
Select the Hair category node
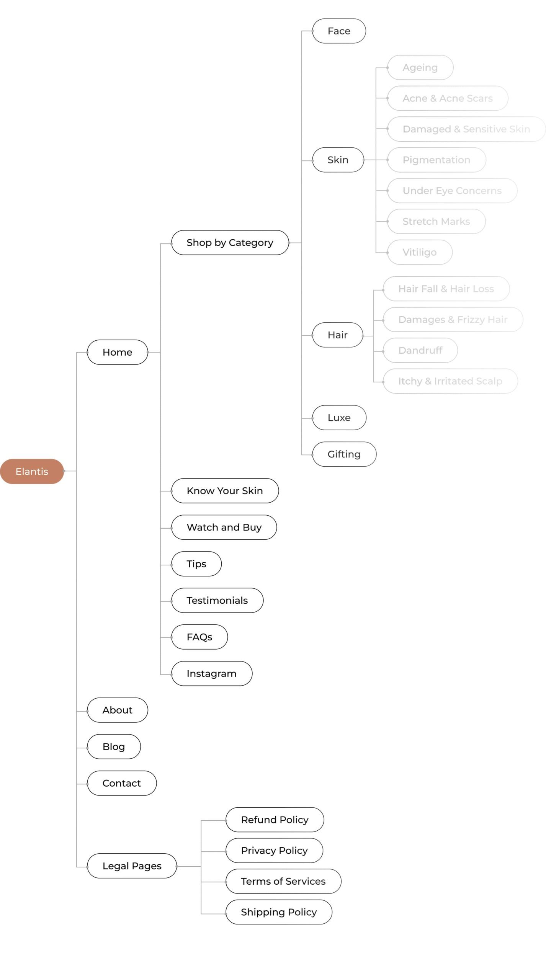[338, 335]
